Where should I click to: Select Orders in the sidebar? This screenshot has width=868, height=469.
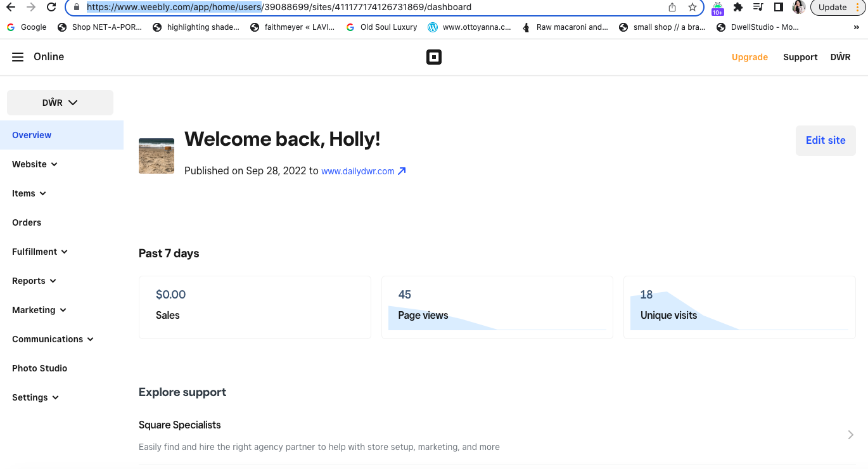click(x=27, y=222)
